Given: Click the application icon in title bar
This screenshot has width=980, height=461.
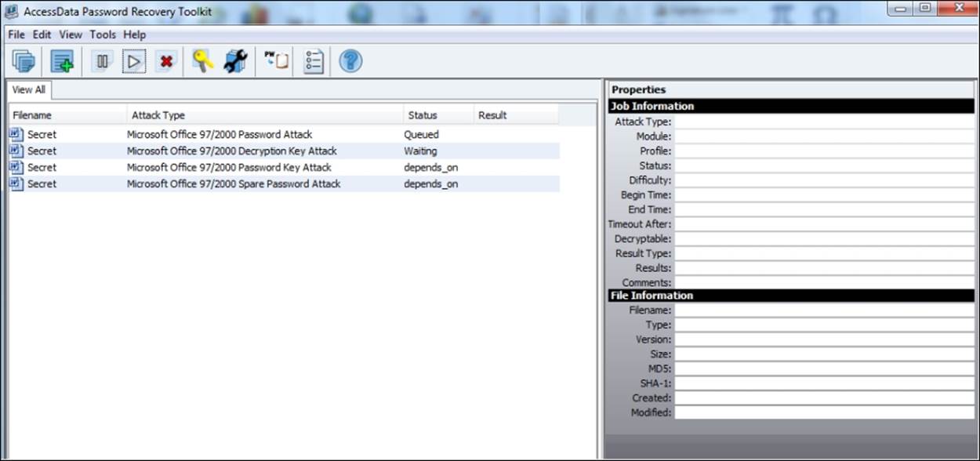Looking at the screenshot, I should click(x=12, y=11).
